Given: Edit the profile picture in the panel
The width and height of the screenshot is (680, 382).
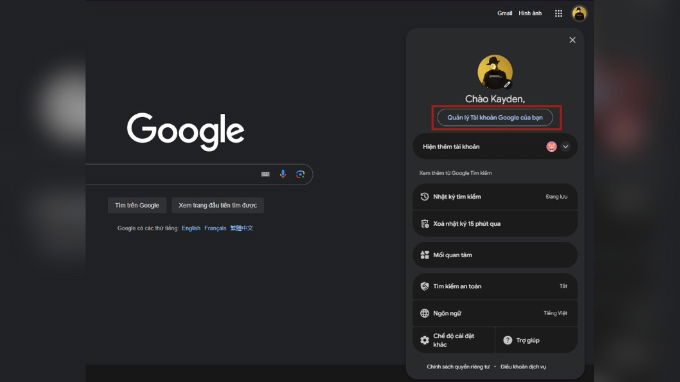Looking at the screenshot, I should (507, 84).
